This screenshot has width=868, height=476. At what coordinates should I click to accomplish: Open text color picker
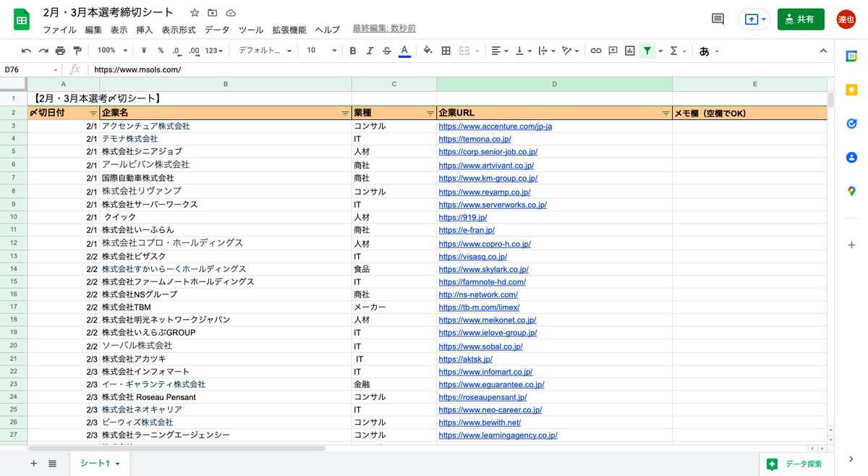[x=404, y=51]
